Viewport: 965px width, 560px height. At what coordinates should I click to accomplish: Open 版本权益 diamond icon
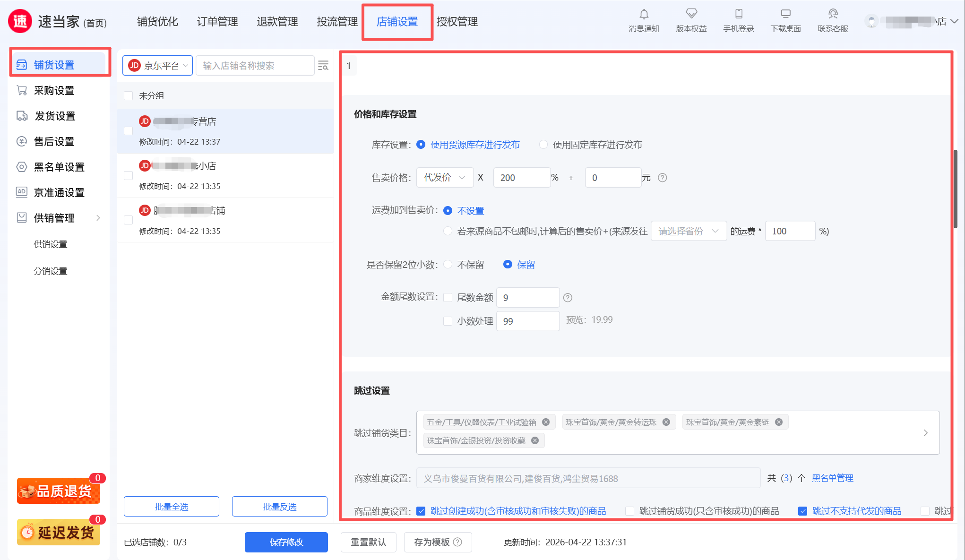point(691,14)
